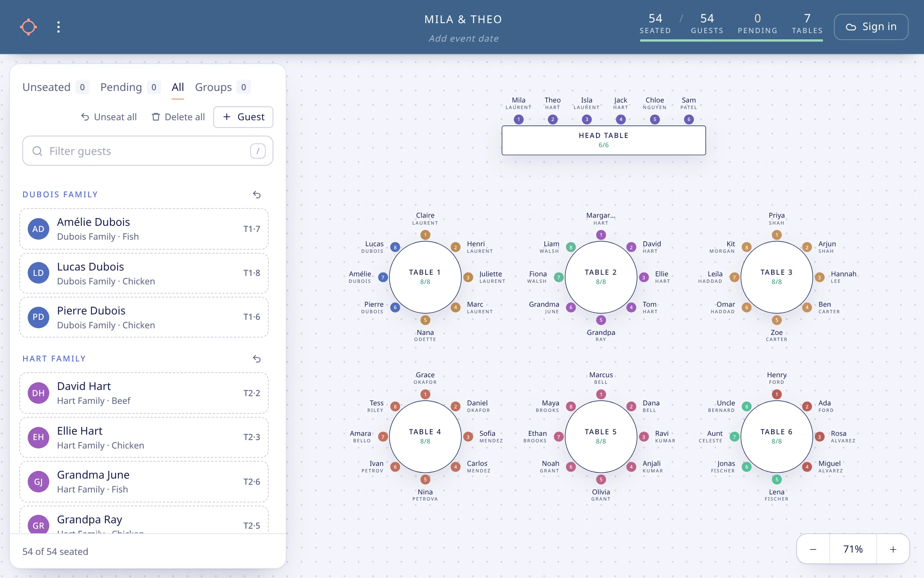924x578 pixels.
Task: Switch to the Unseated tab
Action: point(55,87)
